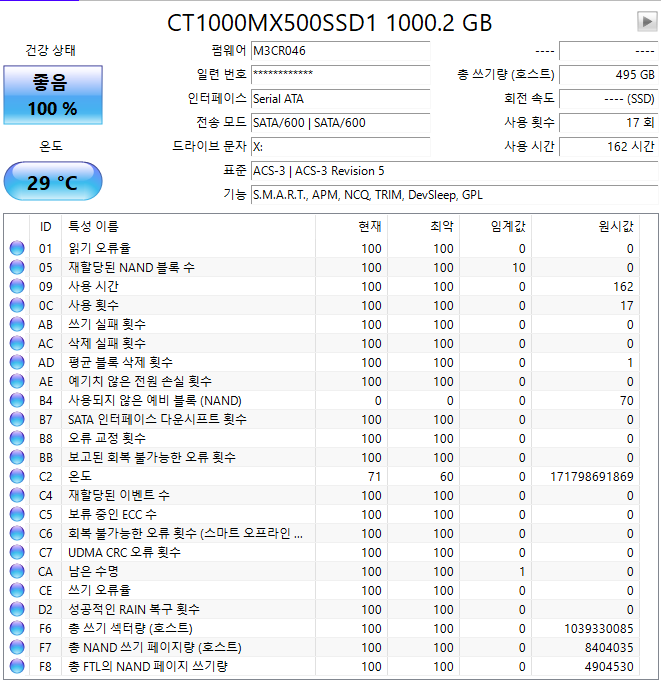
Task: Click status icon for CA 남은 수명 row
Action: click(17, 571)
